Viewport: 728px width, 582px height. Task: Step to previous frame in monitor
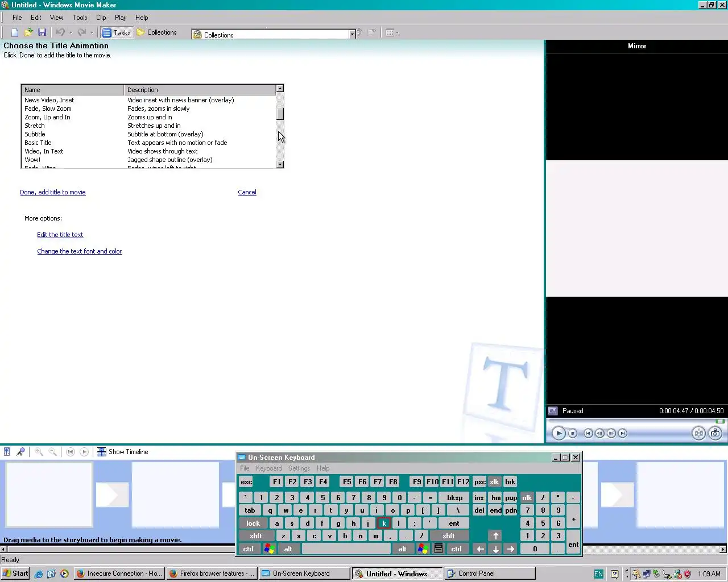click(x=599, y=433)
